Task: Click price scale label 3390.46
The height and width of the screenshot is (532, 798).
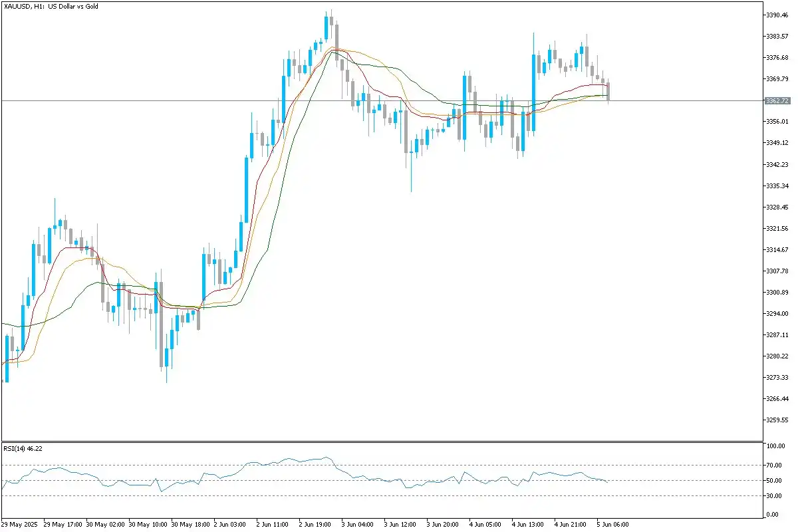Action: click(x=777, y=15)
